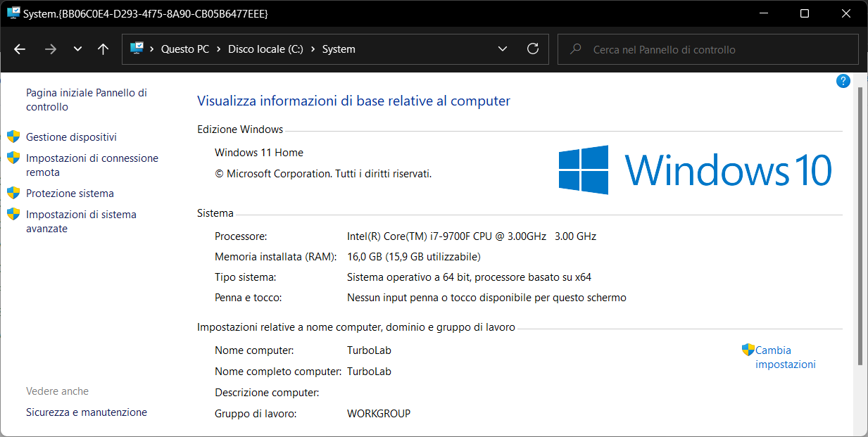This screenshot has height=437, width=868.
Task: Click the Nessun input penna o tocco text
Action: click(486, 298)
